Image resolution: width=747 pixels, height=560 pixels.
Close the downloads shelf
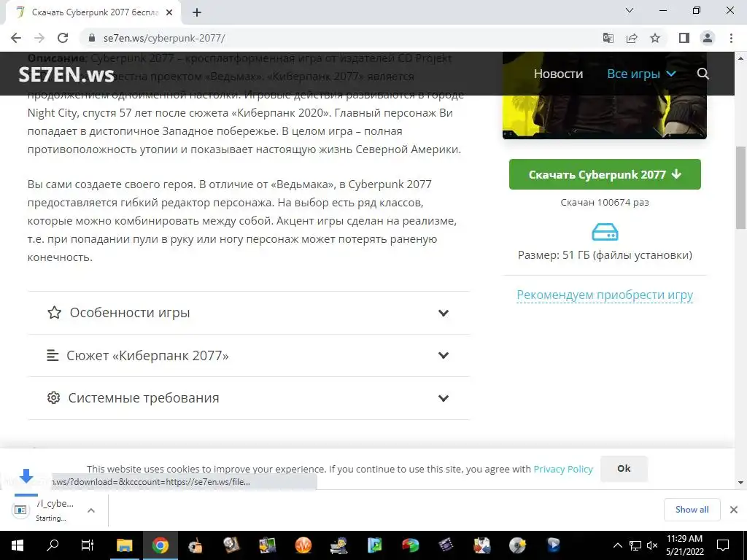(x=734, y=510)
